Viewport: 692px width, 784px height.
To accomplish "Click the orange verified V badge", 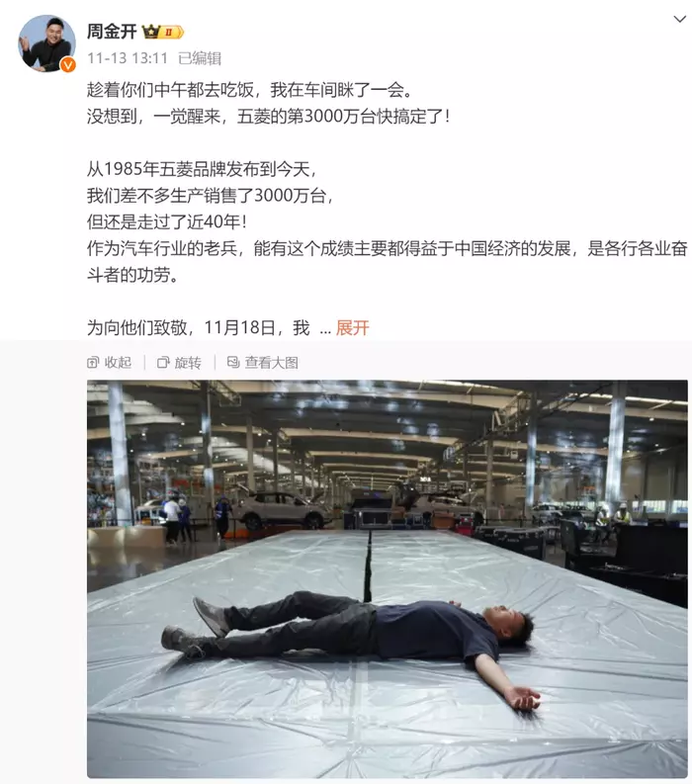I will (x=68, y=65).
